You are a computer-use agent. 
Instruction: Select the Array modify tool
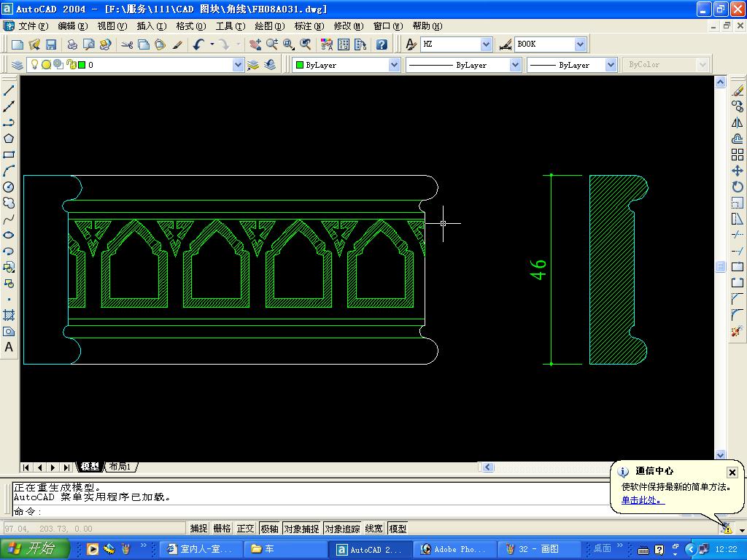(x=738, y=155)
